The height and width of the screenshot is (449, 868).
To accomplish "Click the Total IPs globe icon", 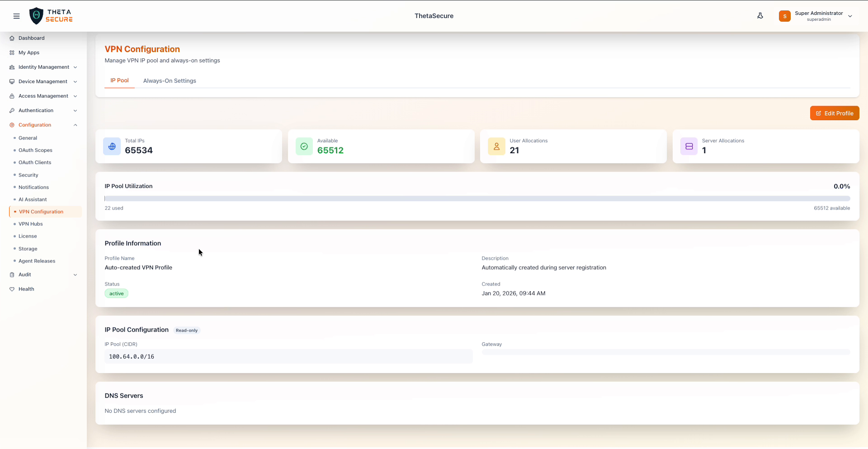I will tap(112, 146).
